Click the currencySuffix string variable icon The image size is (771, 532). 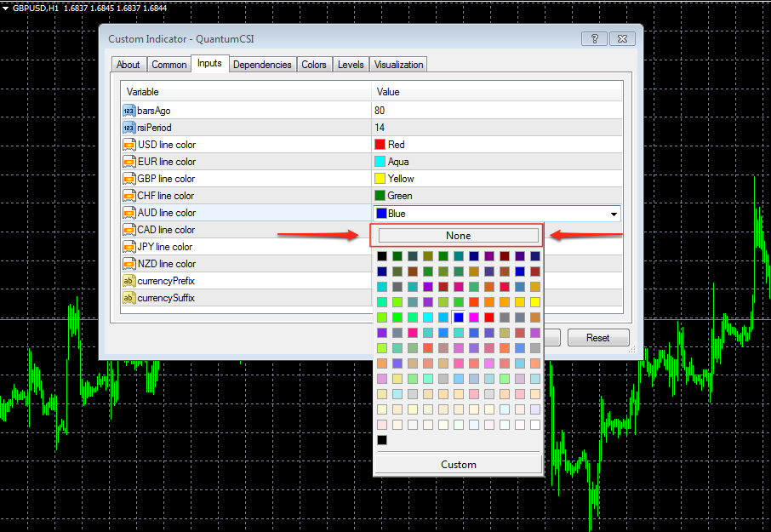pyautogui.click(x=128, y=298)
